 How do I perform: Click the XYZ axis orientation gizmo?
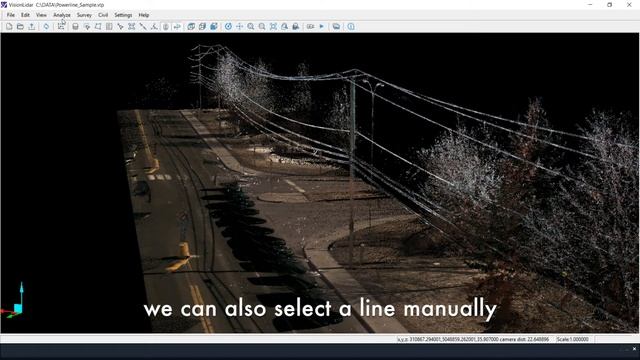(x=13, y=300)
